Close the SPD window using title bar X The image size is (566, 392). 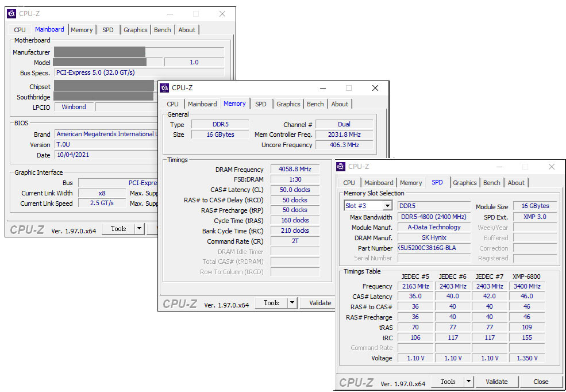[x=552, y=167]
